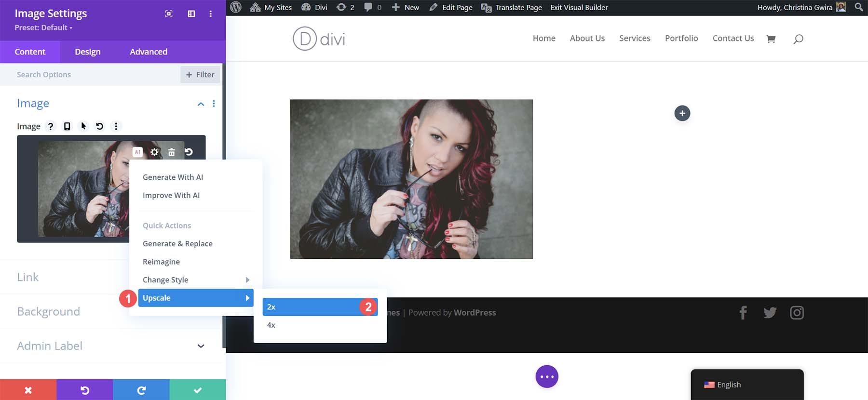
Task: Open purple three-dot builder settings button
Action: click(547, 376)
